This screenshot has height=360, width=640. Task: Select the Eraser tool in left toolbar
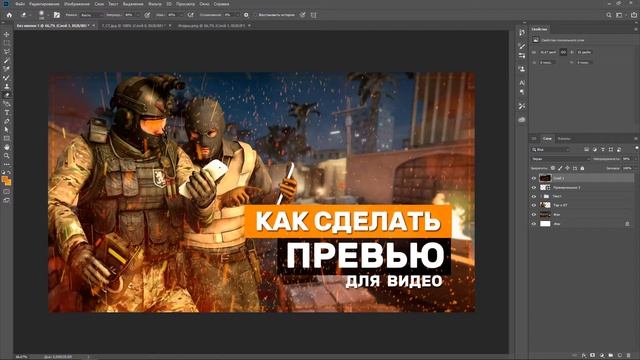pos(7,95)
